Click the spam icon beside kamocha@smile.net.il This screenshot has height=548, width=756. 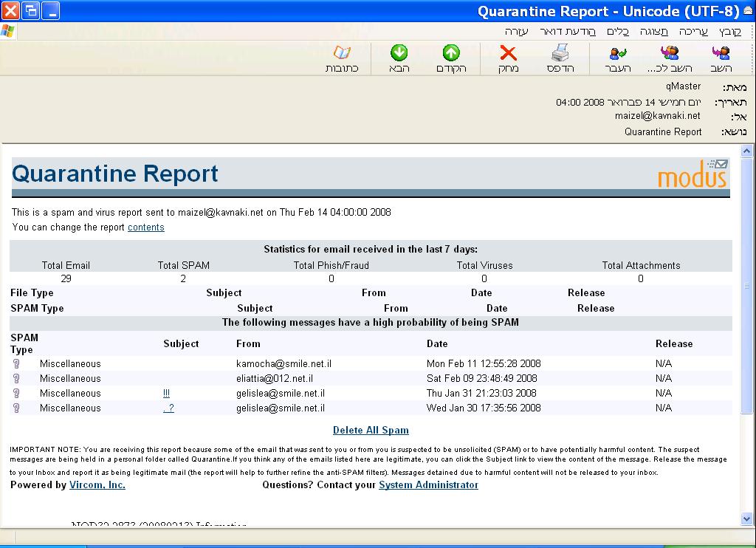pyautogui.click(x=16, y=363)
